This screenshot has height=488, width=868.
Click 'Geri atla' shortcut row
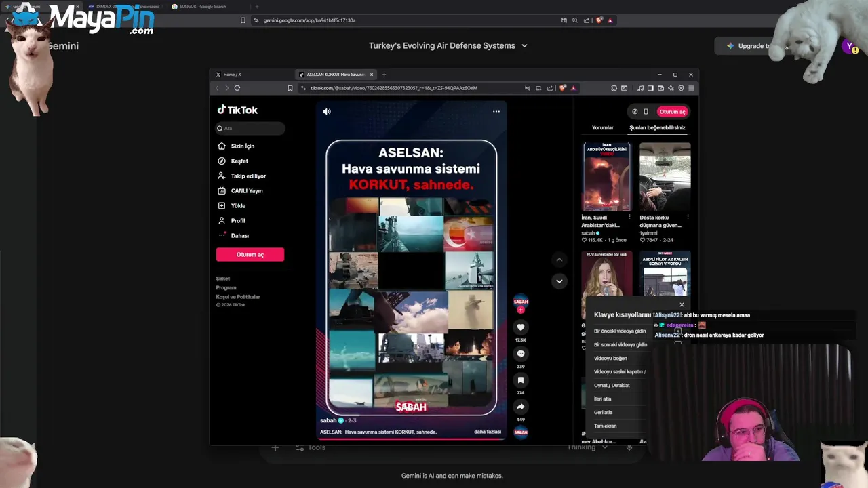pos(604,413)
